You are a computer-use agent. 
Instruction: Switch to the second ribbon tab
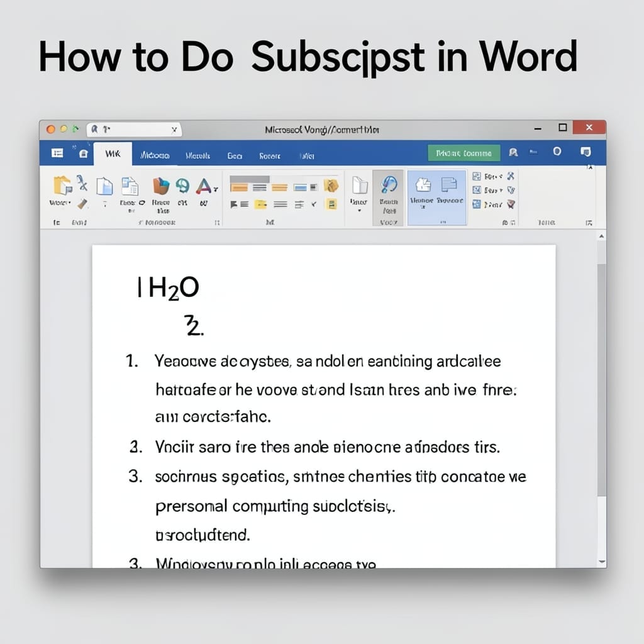(x=155, y=156)
